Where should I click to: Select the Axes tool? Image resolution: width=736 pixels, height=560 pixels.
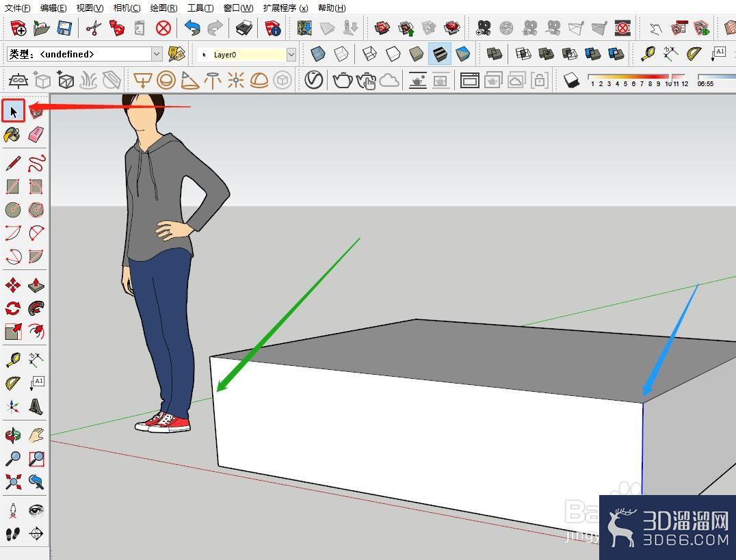(13, 407)
